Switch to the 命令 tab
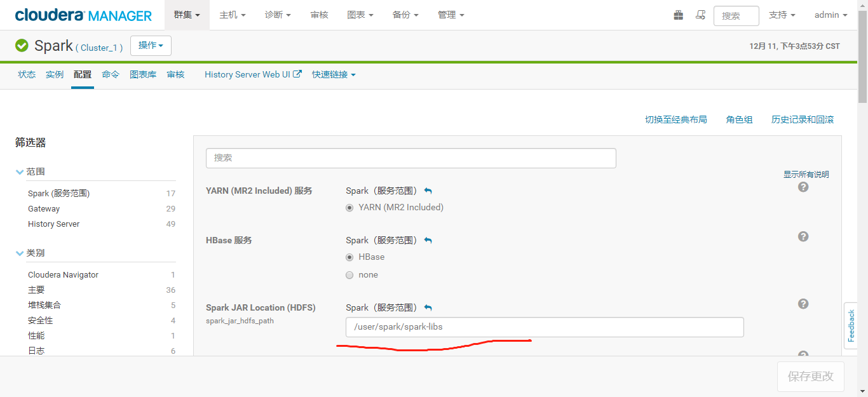This screenshot has height=397, width=868. (111, 74)
